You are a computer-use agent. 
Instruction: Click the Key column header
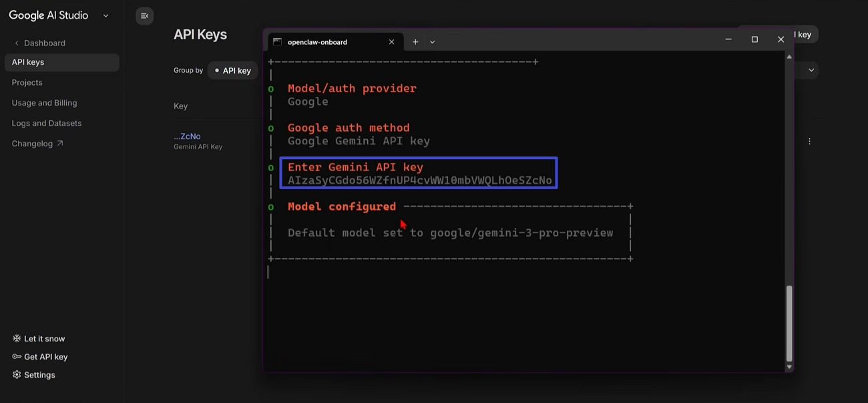point(181,106)
